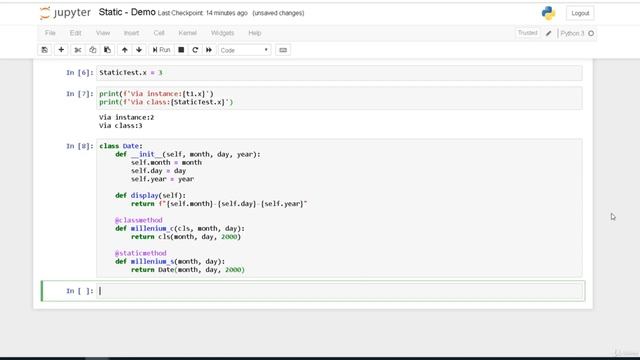Select cell In [8] defining class Date
The image size is (640, 360).
point(339,208)
